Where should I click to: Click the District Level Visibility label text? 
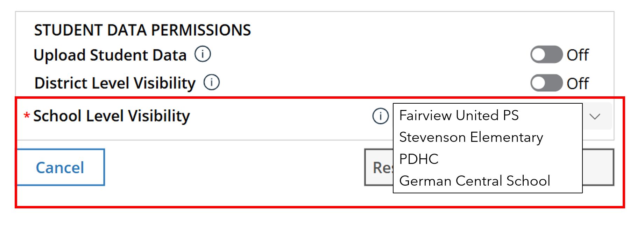pyautogui.click(x=115, y=83)
